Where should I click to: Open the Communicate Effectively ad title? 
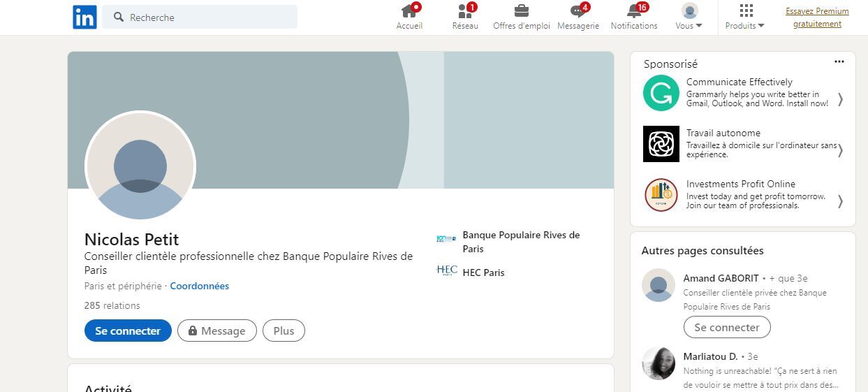tap(740, 82)
